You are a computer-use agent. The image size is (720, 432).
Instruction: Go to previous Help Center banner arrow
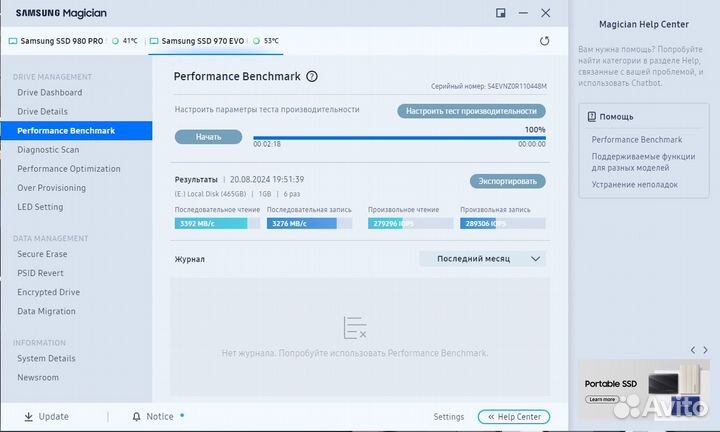pos(693,350)
